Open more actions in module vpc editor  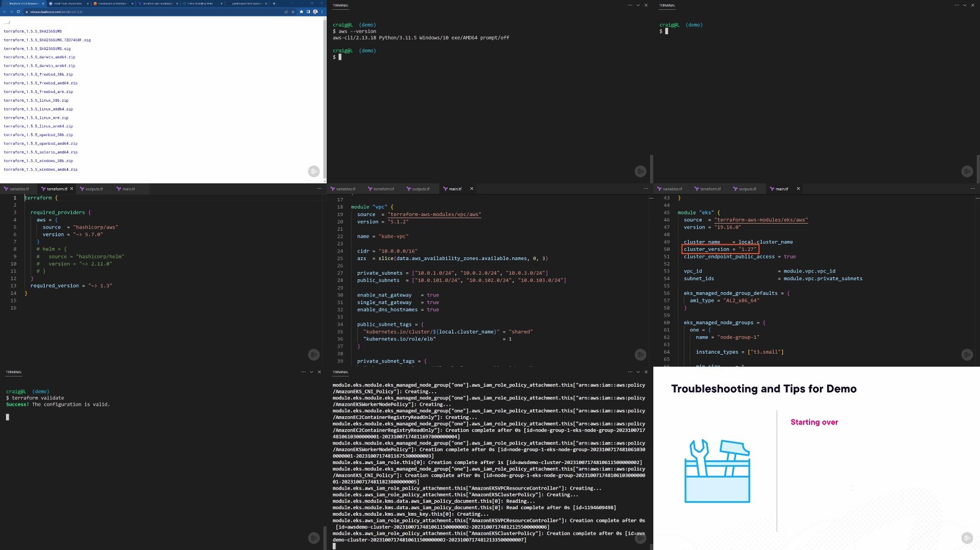646,189
